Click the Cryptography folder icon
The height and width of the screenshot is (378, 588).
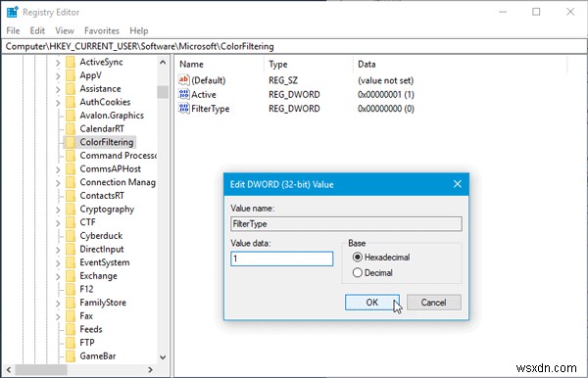[71, 209]
